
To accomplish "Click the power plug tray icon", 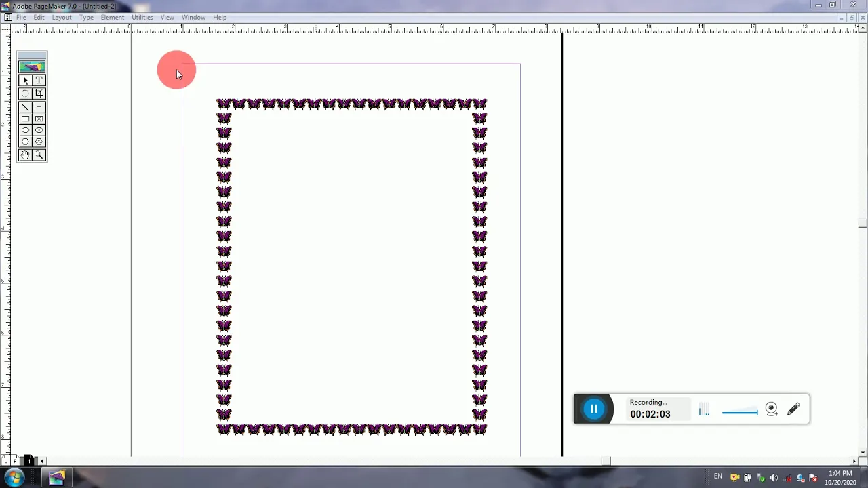I will coord(747,478).
